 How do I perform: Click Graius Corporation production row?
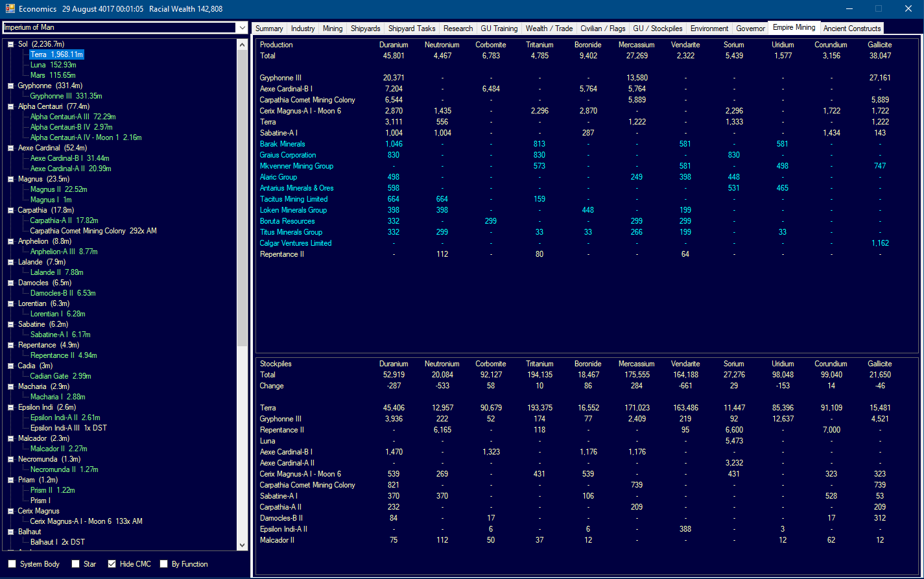pos(288,155)
